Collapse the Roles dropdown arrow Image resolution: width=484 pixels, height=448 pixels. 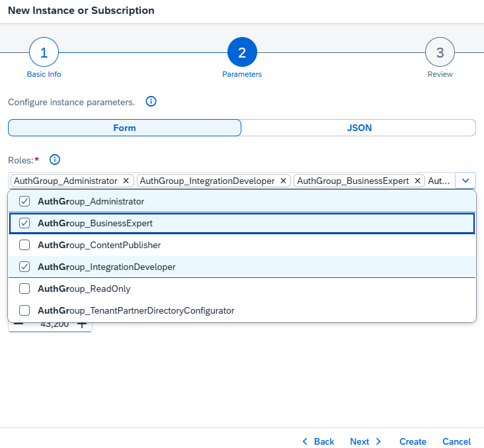465,181
